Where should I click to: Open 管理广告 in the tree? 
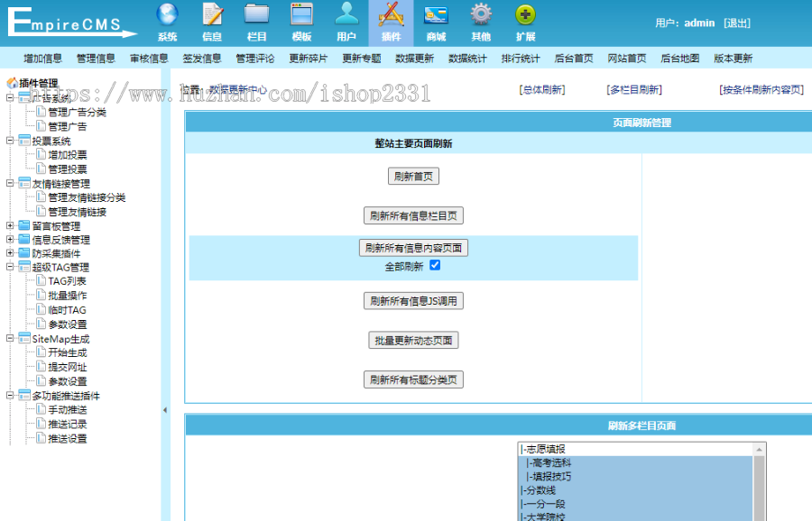(68, 126)
